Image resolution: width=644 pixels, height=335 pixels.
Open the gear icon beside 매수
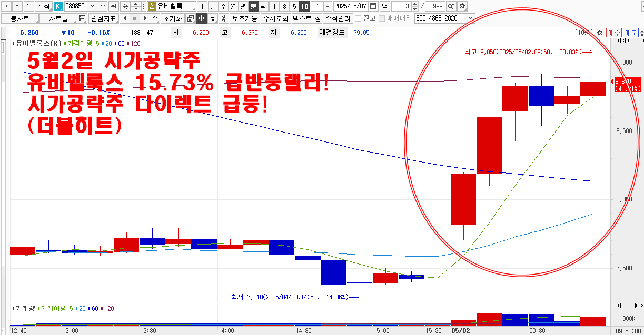(x=599, y=33)
